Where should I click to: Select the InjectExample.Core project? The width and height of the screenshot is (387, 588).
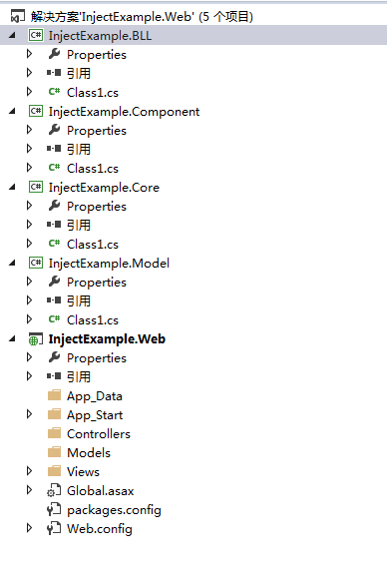(x=104, y=187)
